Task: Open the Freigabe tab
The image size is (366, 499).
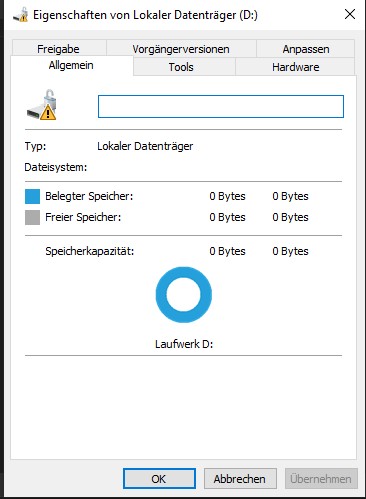Action: pyautogui.click(x=58, y=49)
